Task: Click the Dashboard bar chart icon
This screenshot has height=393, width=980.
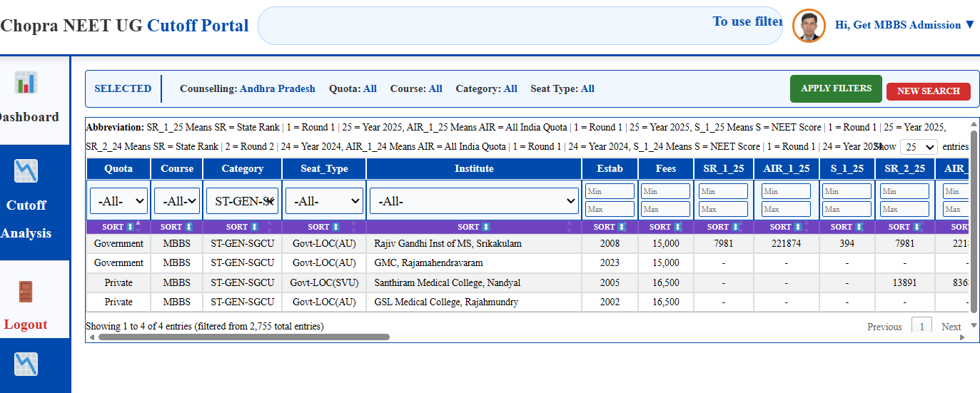Action: point(26,82)
